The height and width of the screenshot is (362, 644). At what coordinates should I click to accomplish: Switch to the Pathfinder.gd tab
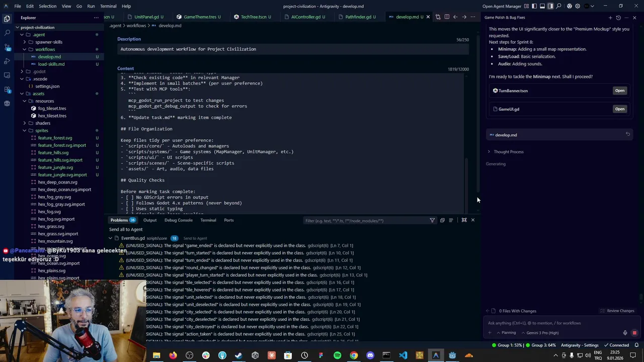click(x=358, y=17)
